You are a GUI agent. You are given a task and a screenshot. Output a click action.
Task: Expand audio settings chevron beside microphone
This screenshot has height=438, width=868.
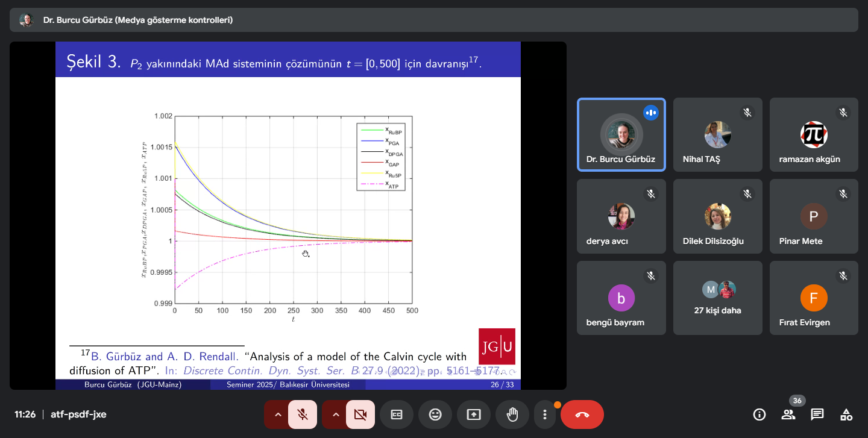tap(277, 415)
